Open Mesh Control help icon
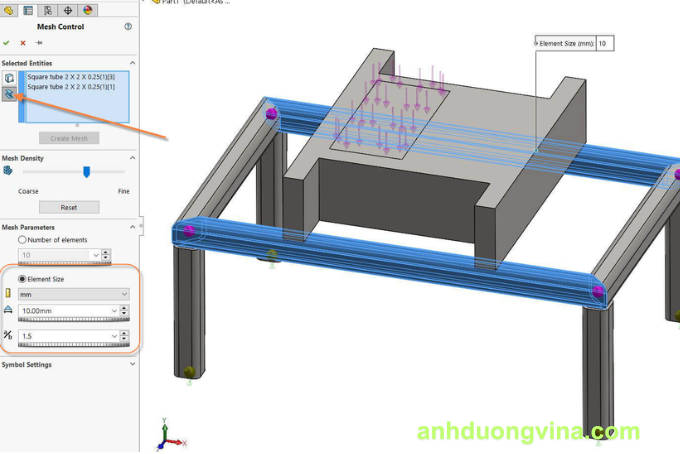This screenshot has width=680, height=454. [128, 27]
